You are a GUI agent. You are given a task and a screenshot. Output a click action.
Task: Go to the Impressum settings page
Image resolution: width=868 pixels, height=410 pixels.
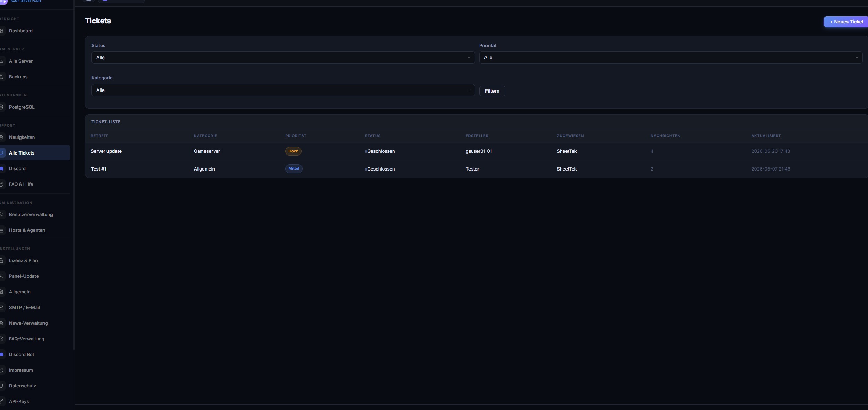coord(21,370)
